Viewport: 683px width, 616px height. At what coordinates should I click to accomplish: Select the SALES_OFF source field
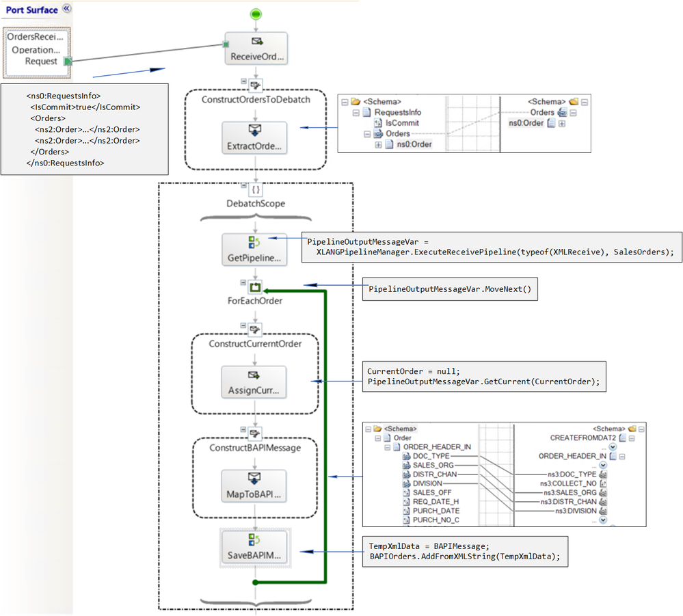pyautogui.click(x=432, y=493)
